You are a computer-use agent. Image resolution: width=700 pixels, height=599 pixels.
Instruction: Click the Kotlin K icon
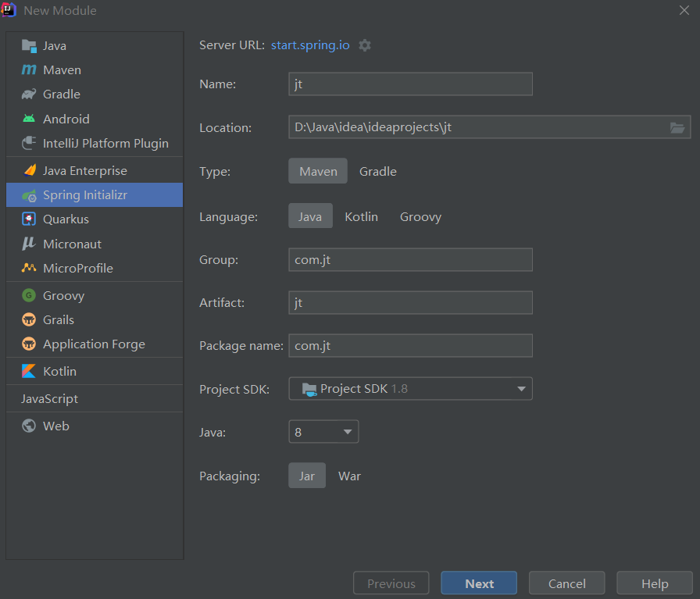coord(29,372)
